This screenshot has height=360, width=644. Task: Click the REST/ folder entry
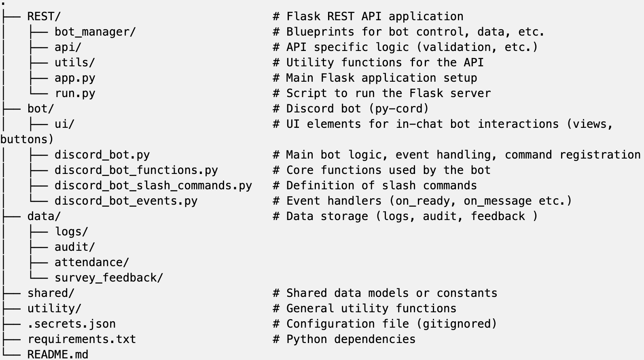tap(44, 17)
